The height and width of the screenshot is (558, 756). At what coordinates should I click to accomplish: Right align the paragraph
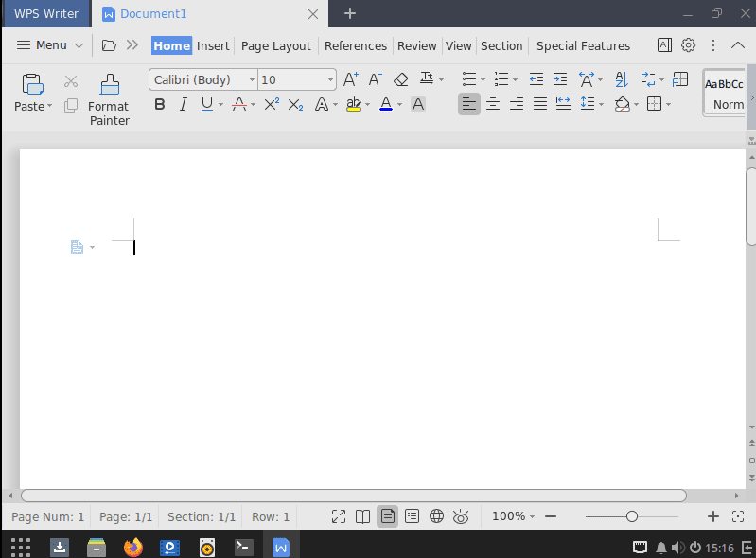(517, 104)
